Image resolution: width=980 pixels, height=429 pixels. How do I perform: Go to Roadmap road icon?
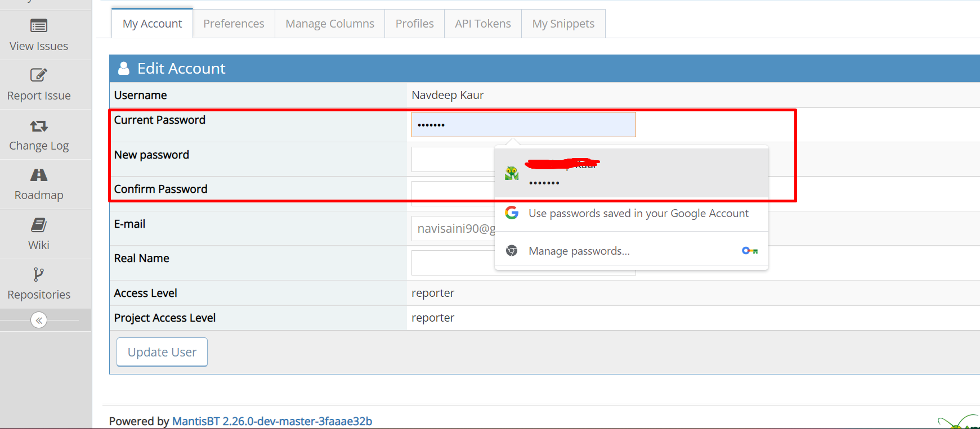pos(39,175)
